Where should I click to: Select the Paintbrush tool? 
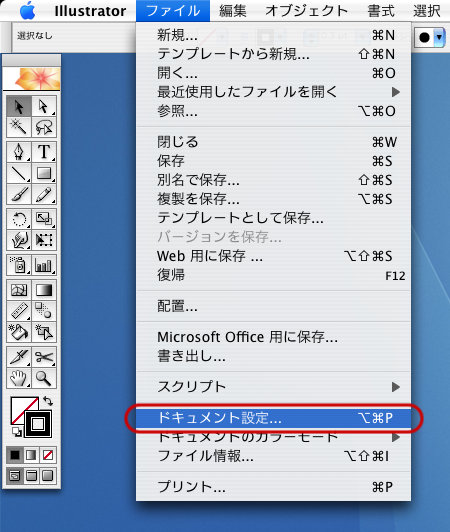point(19,194)
